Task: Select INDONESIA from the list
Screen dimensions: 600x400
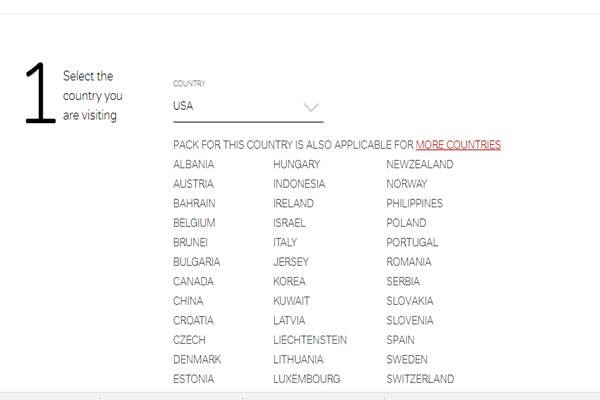Action: pyautogui.click(x=299, y=184)
